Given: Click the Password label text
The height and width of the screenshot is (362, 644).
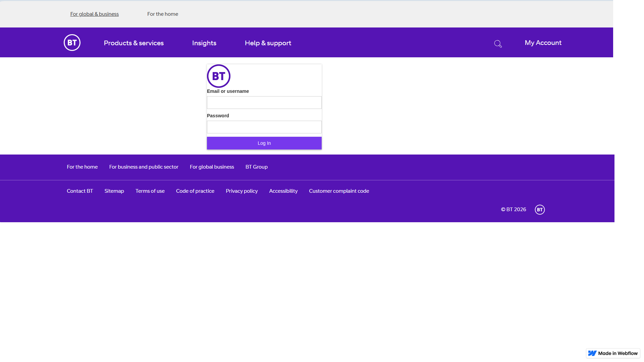Looking at the screenshot, I should 218,116.
